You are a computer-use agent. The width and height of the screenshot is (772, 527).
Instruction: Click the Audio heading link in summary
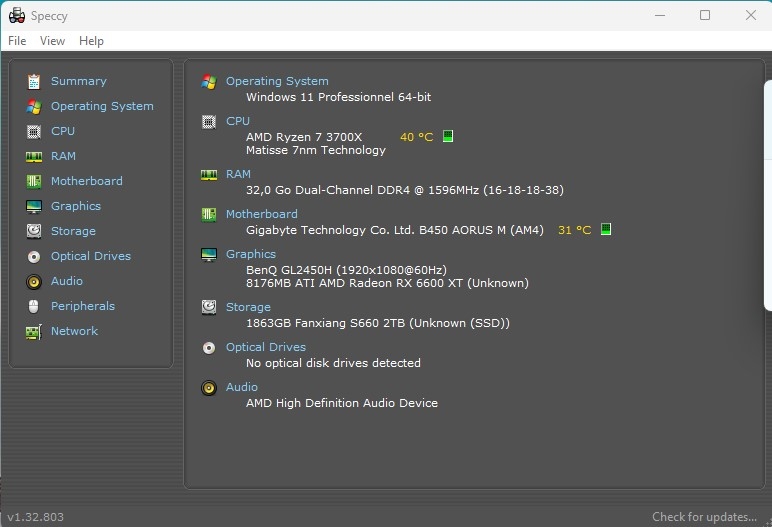[242, 387]
